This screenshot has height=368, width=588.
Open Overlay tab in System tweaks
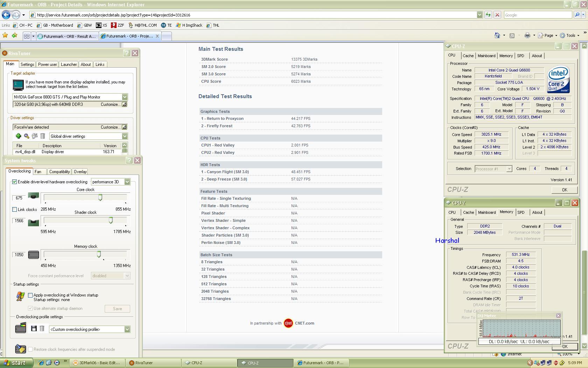[80, 172]
